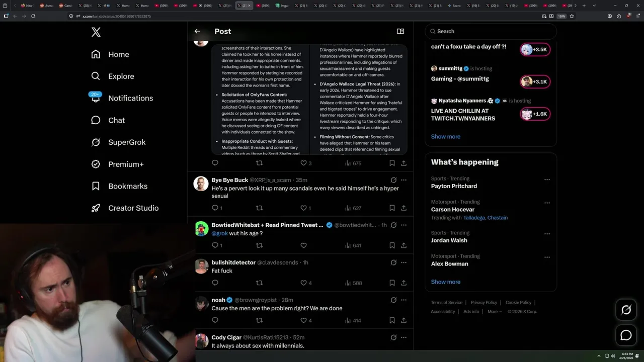This screenshot has height=362, width=644.
Task: Open Bye Bye Buck profile avatar
Action: tap(201, 184)
